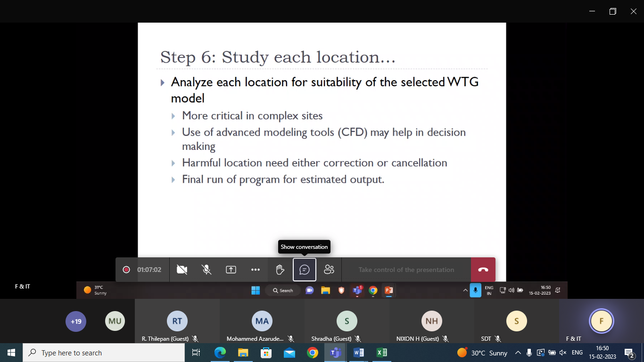This screenshot has width=644, height=362.
Task: Turn on the camera in meeting toolbar
Action: pyautogui.click(x=182, y=270)
